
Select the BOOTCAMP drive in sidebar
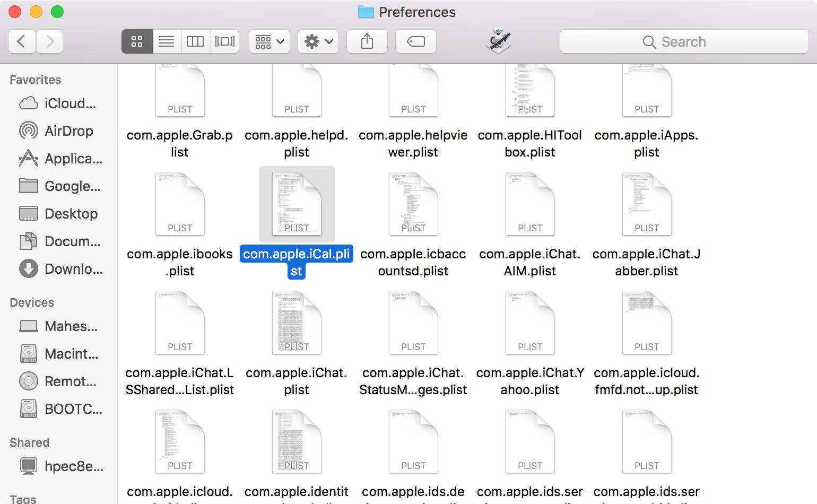click(60, 409)
